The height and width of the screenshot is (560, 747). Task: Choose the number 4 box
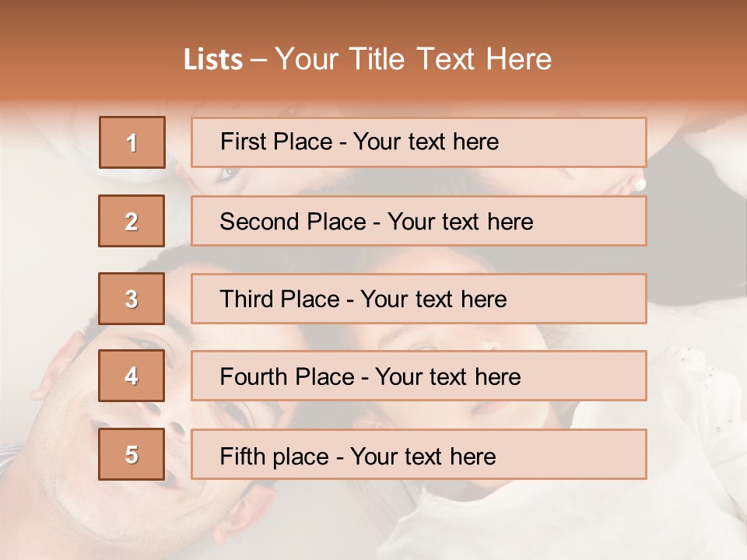click(132, 376)
